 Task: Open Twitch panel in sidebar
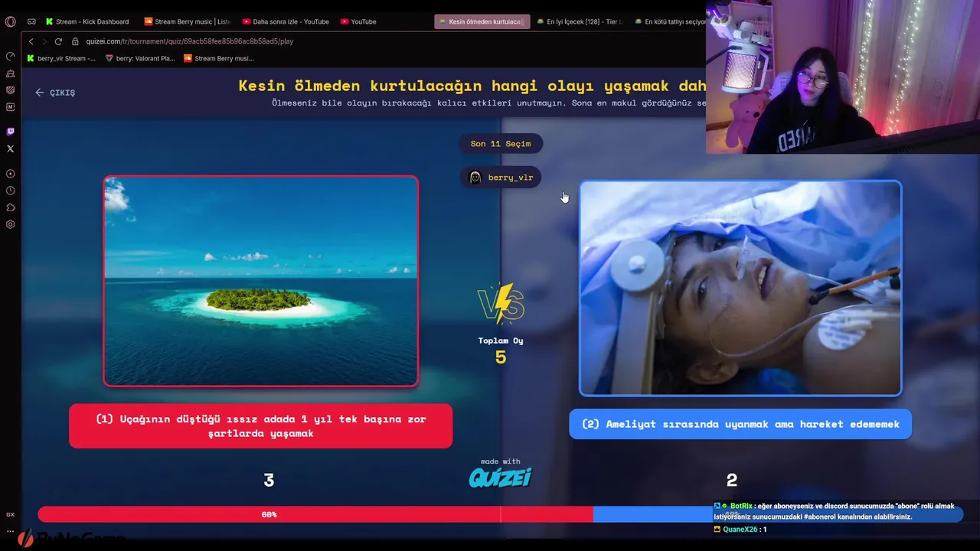[10, 132]
